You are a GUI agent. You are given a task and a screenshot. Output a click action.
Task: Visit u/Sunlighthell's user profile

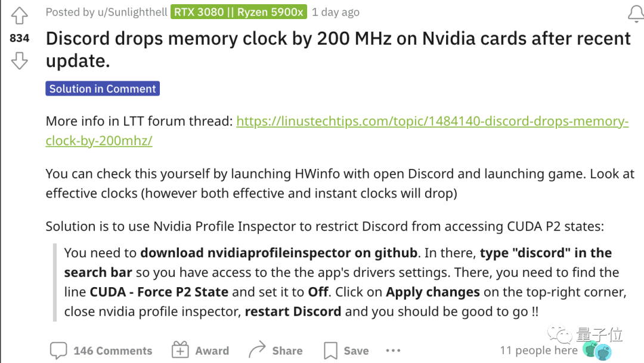click(x=132, y=13)
